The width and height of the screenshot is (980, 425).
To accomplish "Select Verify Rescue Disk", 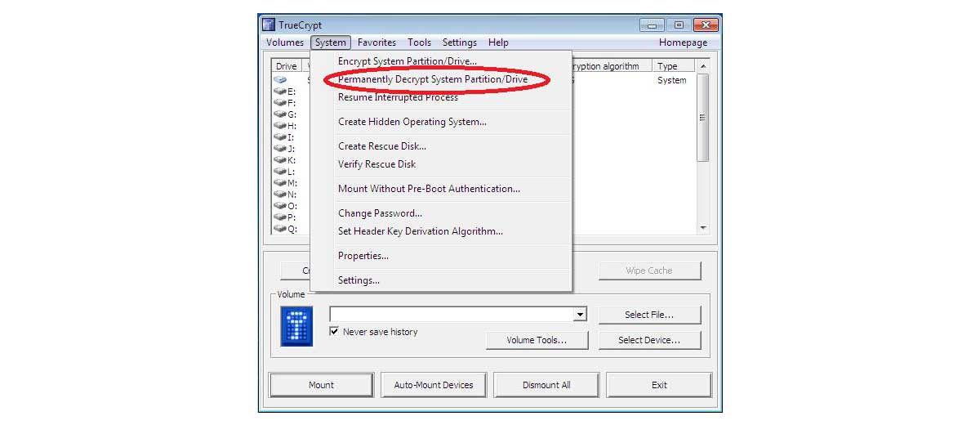I will click(x=377, y=164).
